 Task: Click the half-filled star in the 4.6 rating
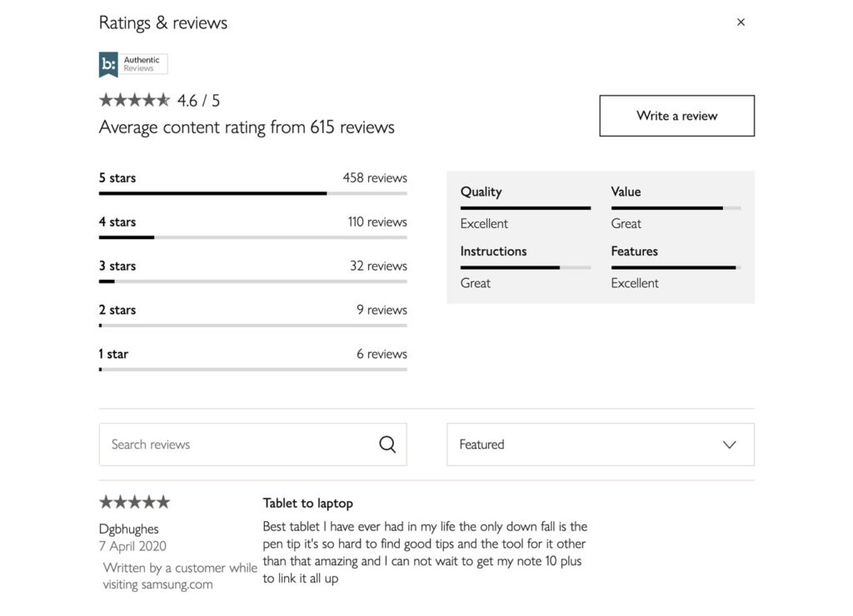coord(163,99)
